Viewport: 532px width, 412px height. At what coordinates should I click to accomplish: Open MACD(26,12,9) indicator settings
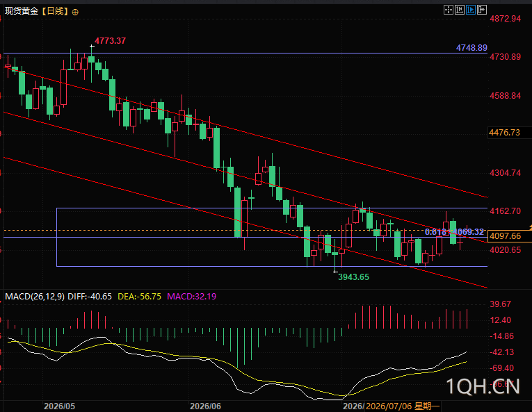pyautogui.click(x=35, y=297)
